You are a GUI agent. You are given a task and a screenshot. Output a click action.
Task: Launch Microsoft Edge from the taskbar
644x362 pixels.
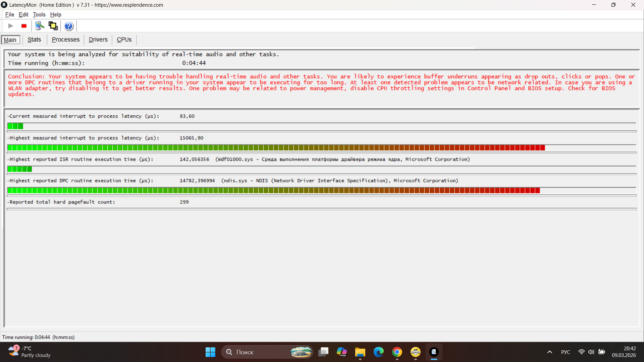point(379,352)
